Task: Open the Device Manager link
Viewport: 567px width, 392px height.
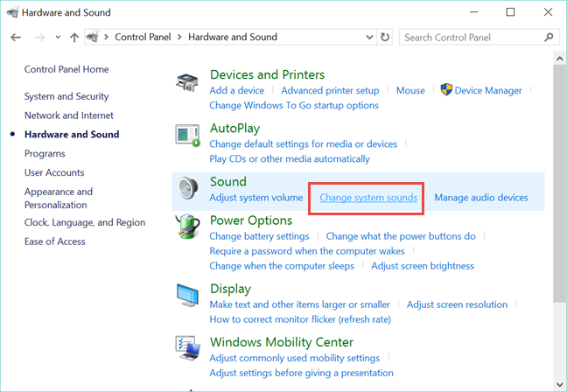Action: tap(488, 90)
